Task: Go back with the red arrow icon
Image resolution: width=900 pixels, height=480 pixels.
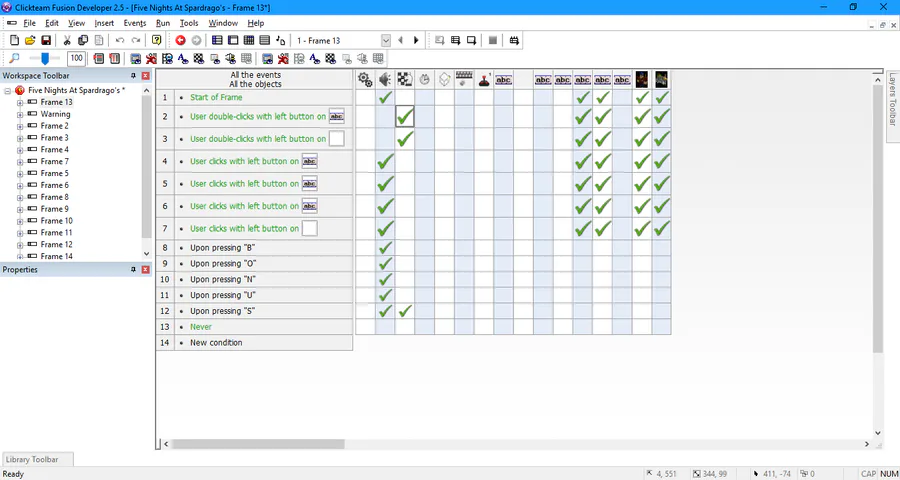Action: tap(180, 40)
